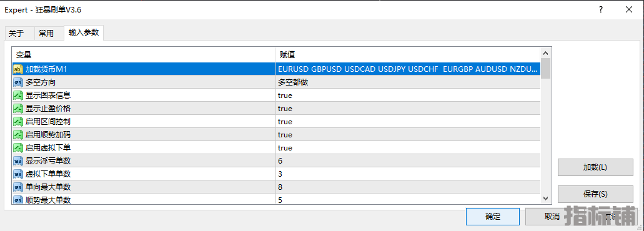Image resolution: width=644 pixels, height=231 pixels.
Task: Select the 单向最大单数 variable name
Action: (x=48, y=187)
